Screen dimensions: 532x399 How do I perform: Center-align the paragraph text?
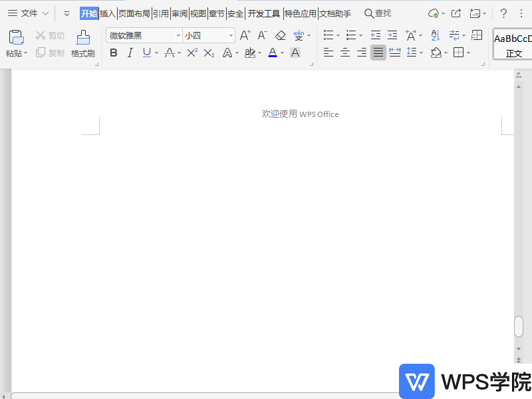pyautogui.click(x=345, y=53)
